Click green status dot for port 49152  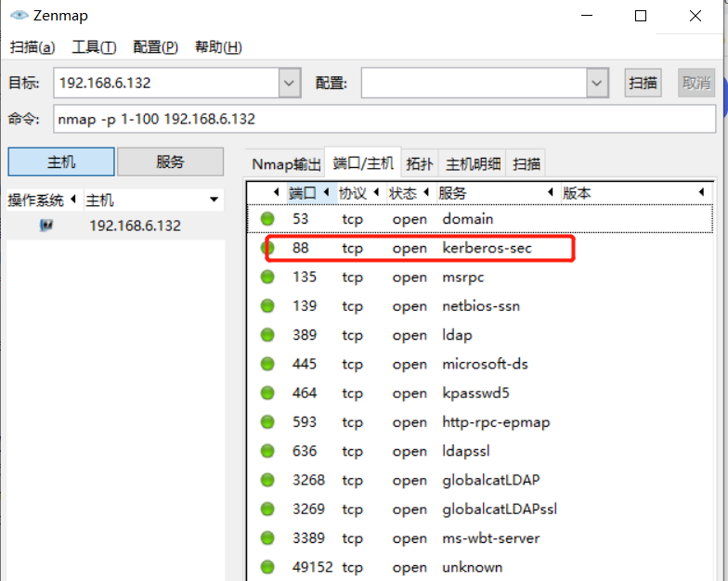pyautogui.click(x=267, y=567)
